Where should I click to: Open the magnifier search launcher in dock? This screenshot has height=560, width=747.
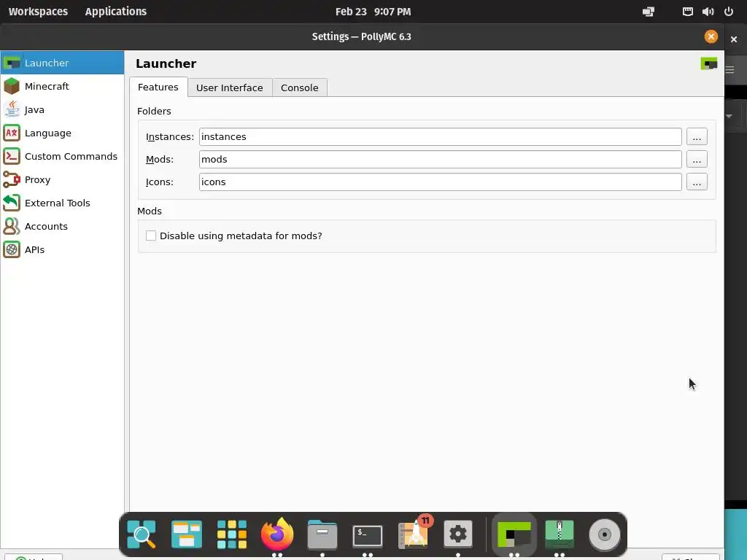click(x=142, y=534)
